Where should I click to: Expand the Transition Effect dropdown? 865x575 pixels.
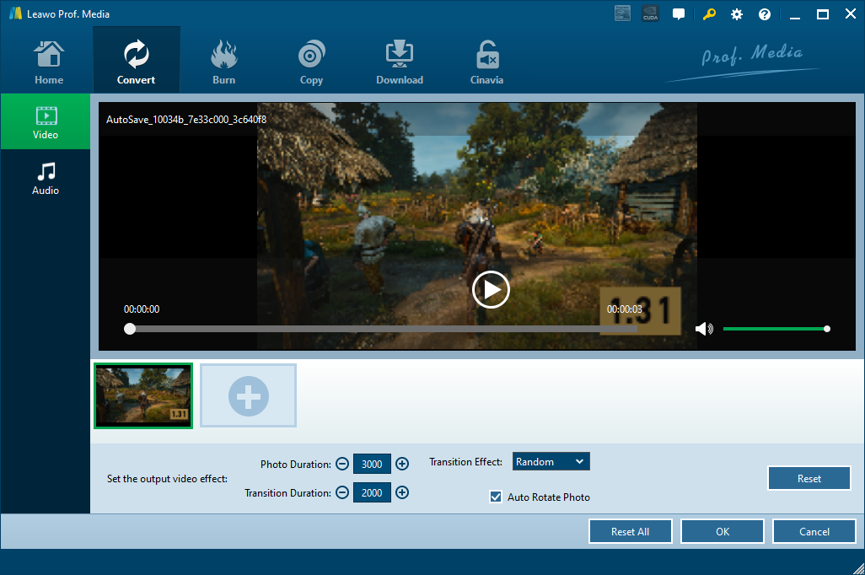click(551, 462)
